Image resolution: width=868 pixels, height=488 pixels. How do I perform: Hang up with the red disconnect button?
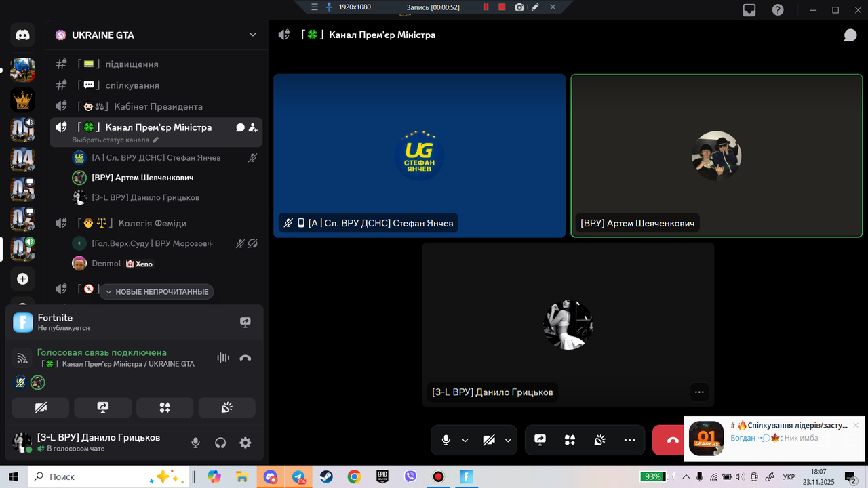673,440
